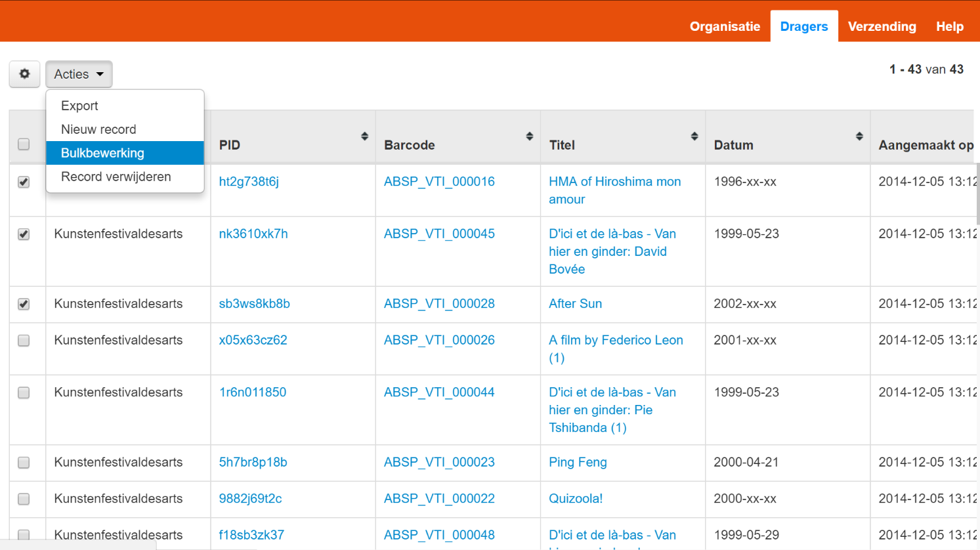The width and height of the screenshot is (980, 550).
Task: Uncheck the row checkbox for ht2g738t6j
Action: (x=24, y=182)
